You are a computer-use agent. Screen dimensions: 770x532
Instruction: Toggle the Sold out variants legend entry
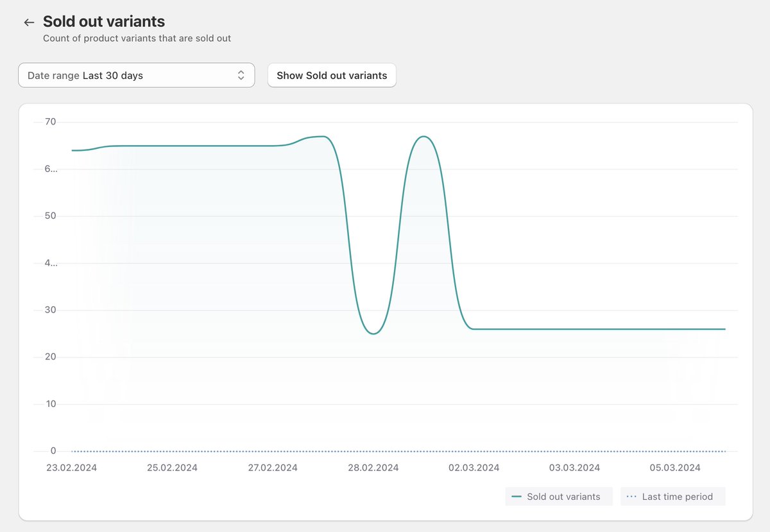coord(558,496)
